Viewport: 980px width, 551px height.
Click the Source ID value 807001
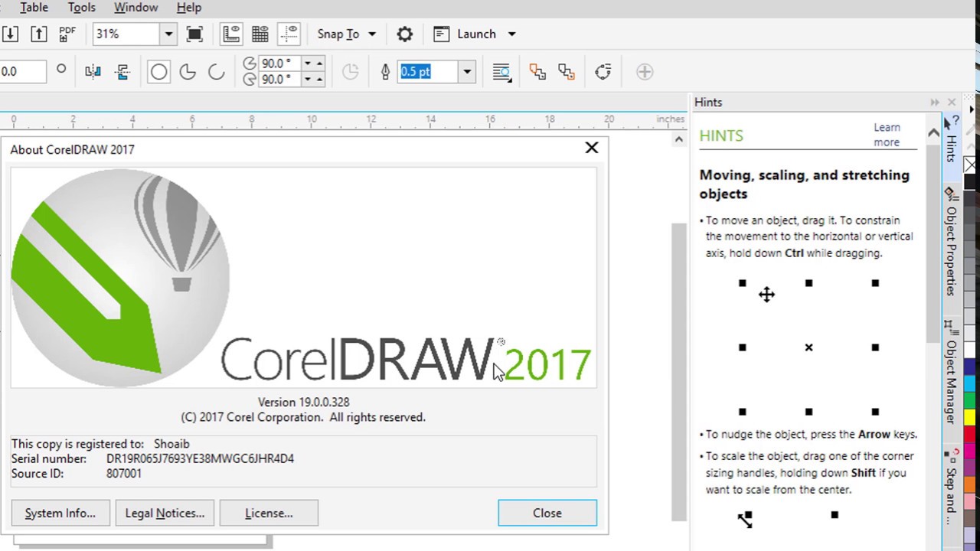click(124, 474)
